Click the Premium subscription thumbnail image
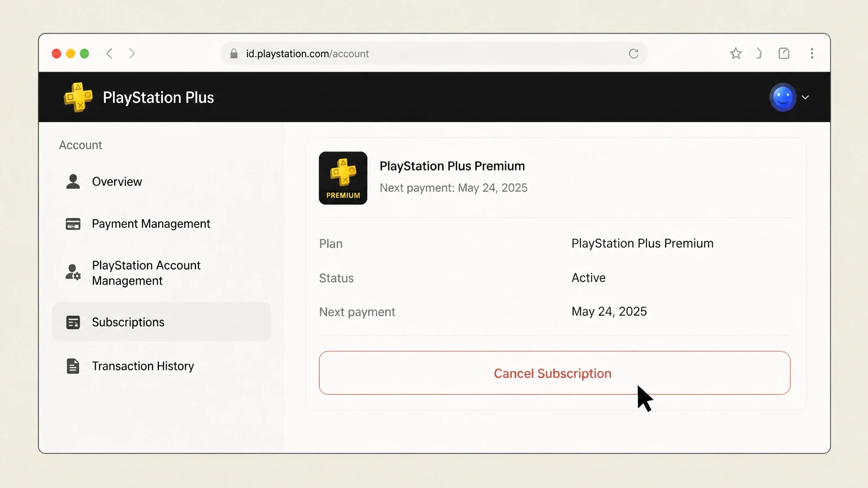The height and width of the screenshot is (488, 868). 343,178
